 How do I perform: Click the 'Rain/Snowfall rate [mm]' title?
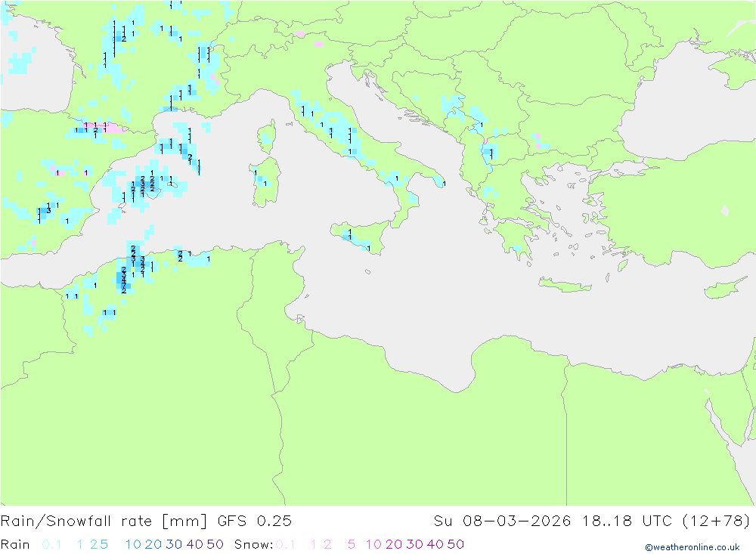(104, 522)
